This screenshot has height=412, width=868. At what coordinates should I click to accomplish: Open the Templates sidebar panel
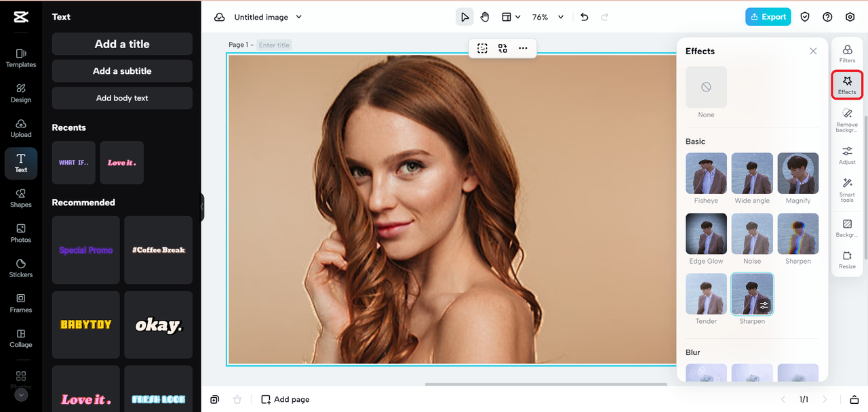click(21, 58)
